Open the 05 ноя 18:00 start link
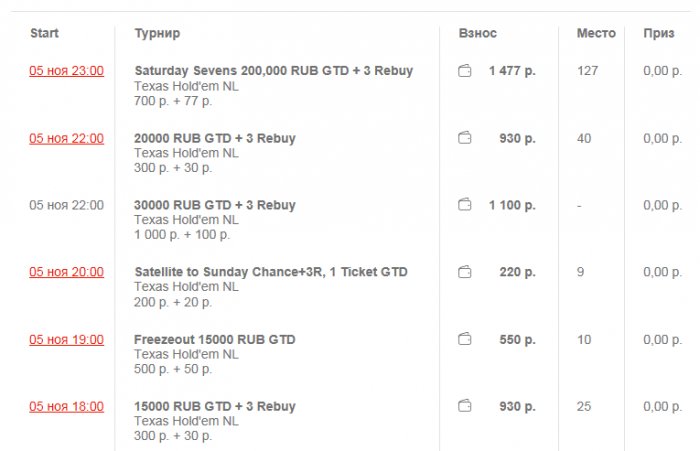Viewport: 700px width, 451px height. (x=66, y=407)
